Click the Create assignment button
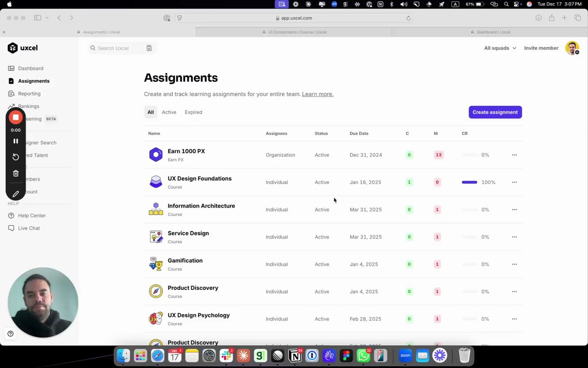This screenshot has height=368, width=588. pos(495,112)
